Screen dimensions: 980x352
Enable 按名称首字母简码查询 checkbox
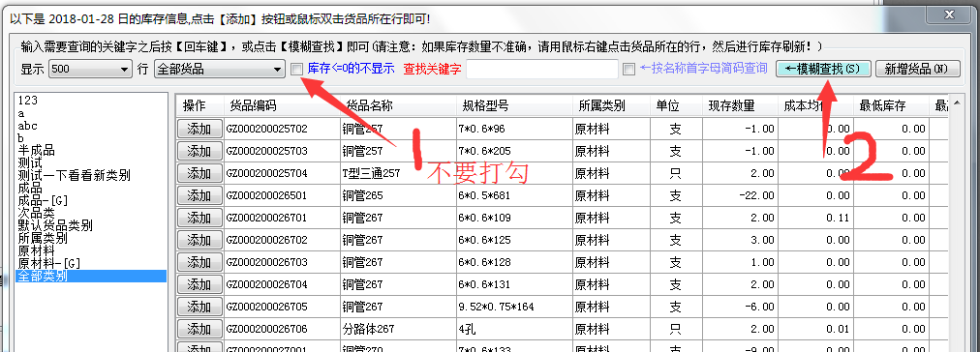click(x=628, y=70)
